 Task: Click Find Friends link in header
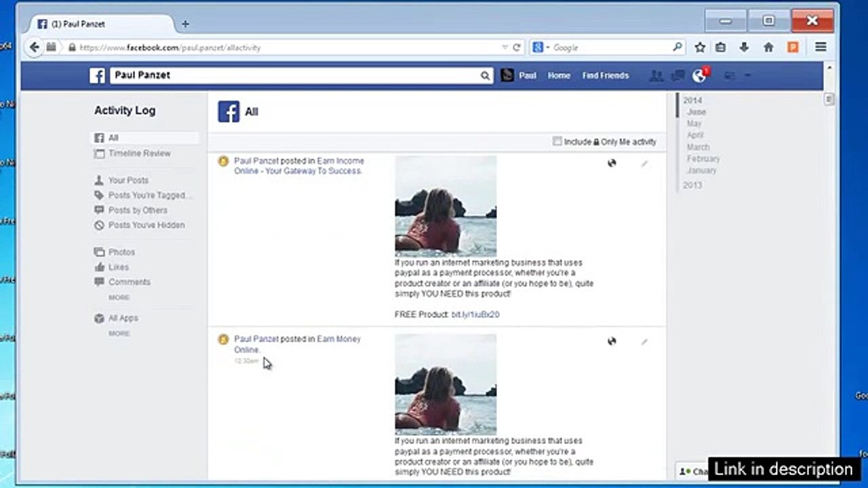[x=606, y=76]
